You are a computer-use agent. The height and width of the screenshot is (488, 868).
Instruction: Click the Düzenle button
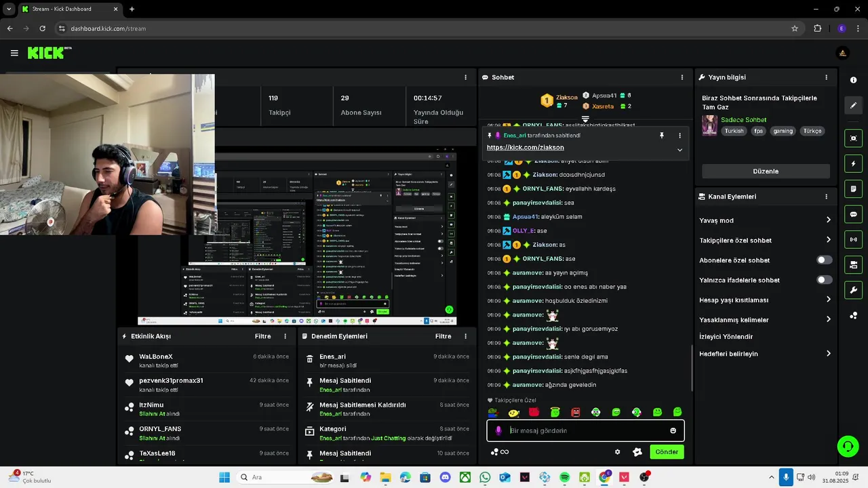point(766,171)
